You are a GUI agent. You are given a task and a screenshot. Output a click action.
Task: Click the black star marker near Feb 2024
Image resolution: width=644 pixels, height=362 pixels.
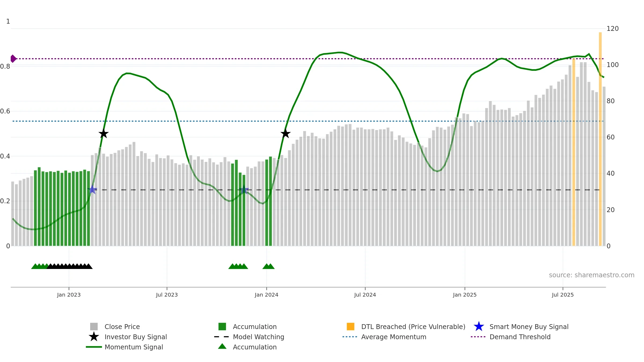(x=286, y=134)
